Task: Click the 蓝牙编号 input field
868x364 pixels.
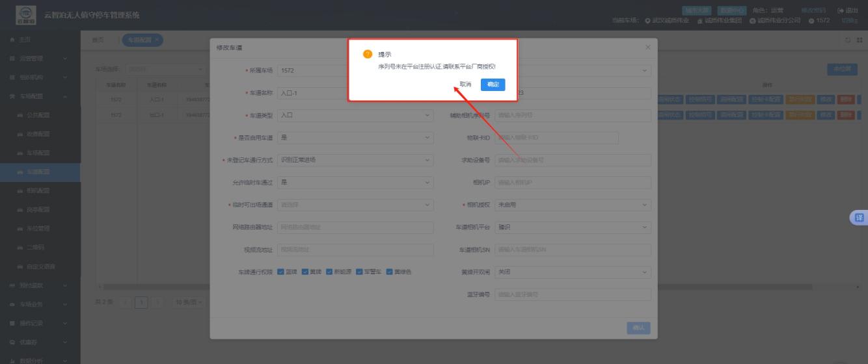Action: (573, 294)
